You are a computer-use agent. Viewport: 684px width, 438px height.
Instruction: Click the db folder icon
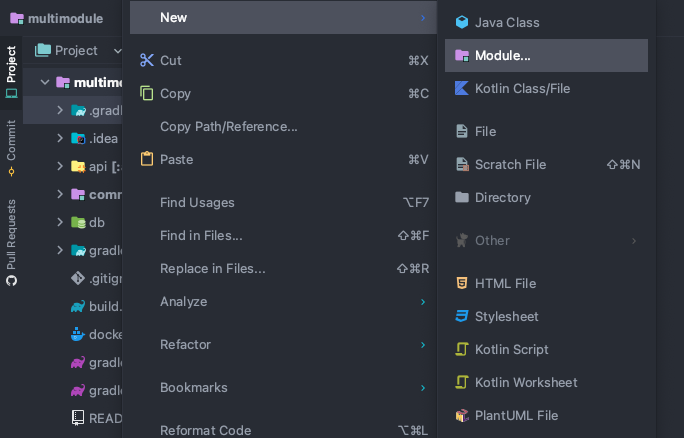tap(78, 222)
